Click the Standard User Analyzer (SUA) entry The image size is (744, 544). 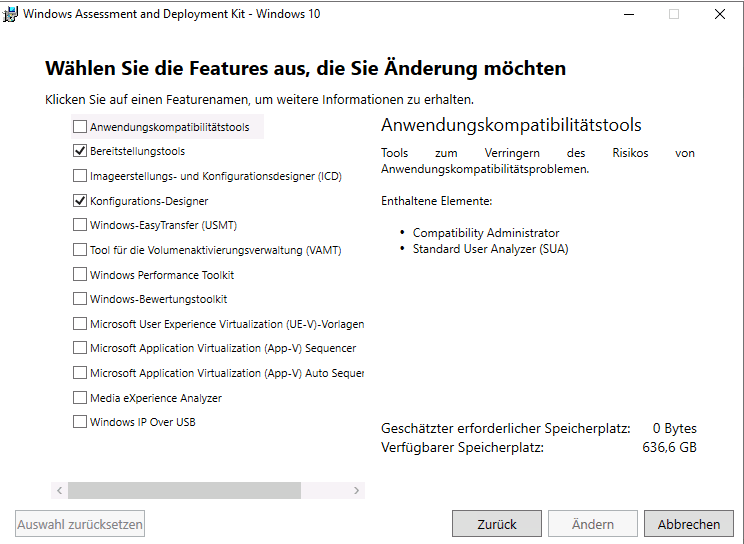[490, 249]
